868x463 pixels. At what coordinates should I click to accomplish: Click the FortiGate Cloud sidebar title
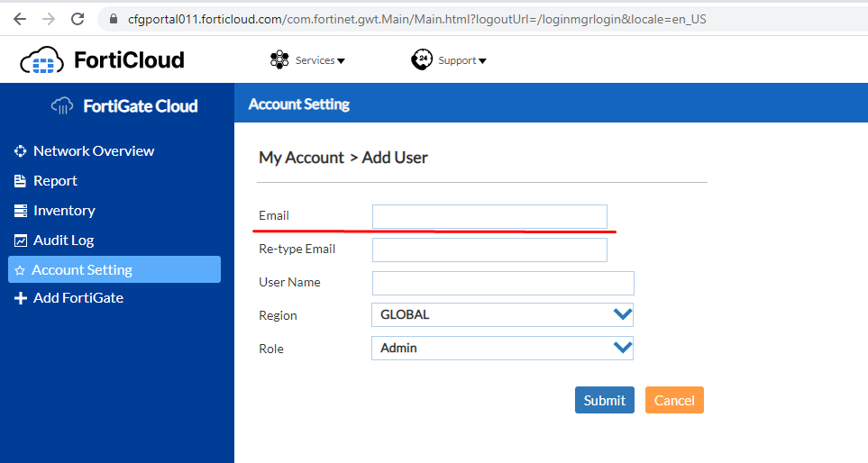pos(140,105)
